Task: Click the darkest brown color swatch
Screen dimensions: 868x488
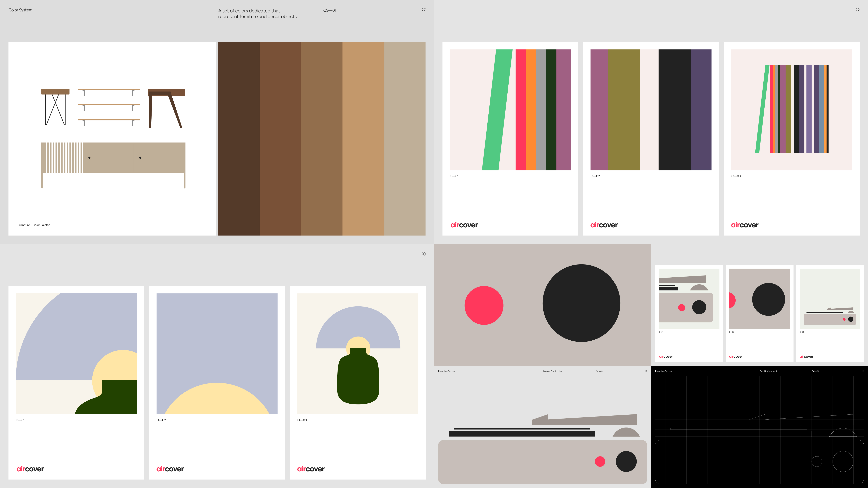Action: point(239,138)
